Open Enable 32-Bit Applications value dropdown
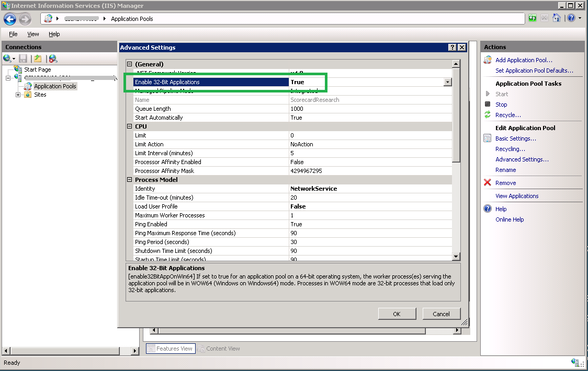 pyautogui.click(x=447, y=82)
